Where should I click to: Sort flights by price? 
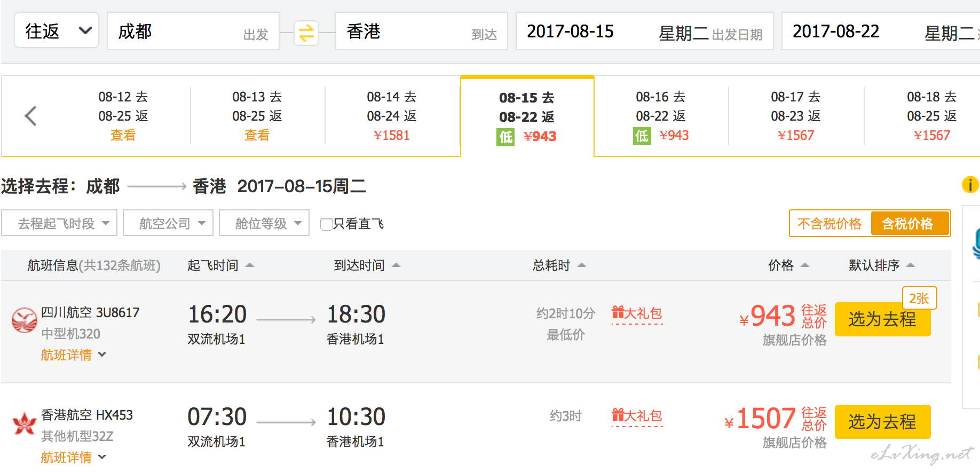[788, 265]
